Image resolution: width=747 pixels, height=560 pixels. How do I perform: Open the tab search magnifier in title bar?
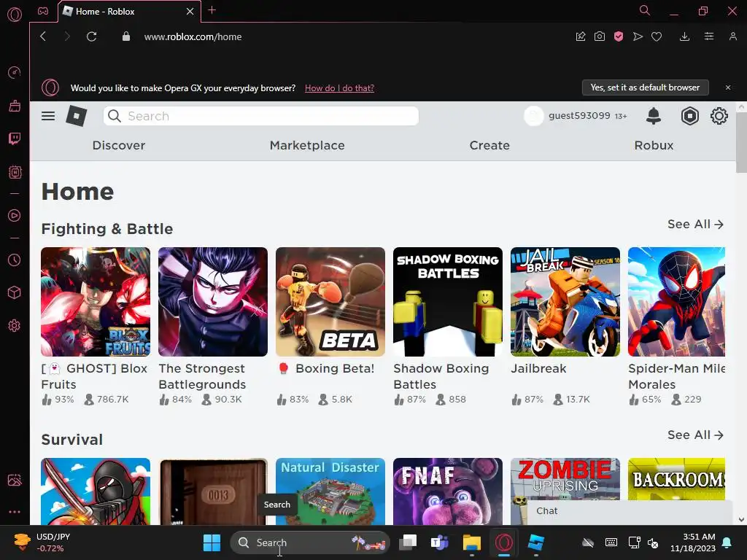click(645, 10)
